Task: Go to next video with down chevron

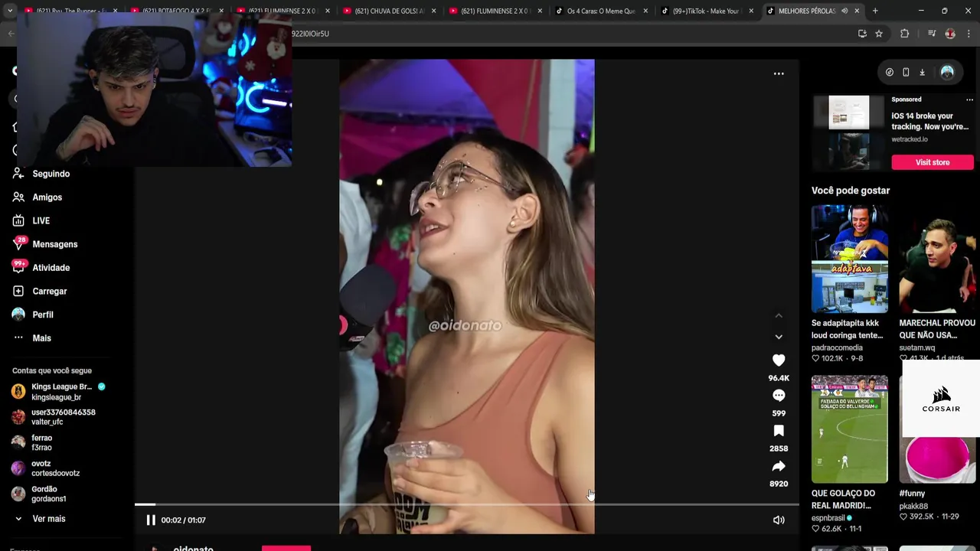Action: point(779,337)
